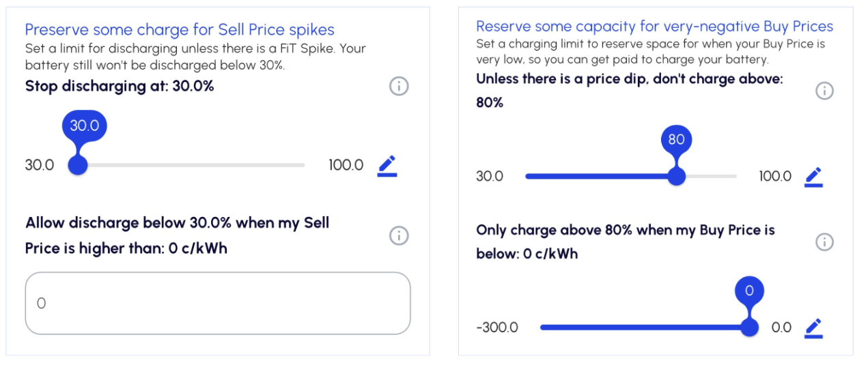The image size is (868, 365).
Task: Click the charge limit slider handle at 80
Action: click(x=676, y=176)
